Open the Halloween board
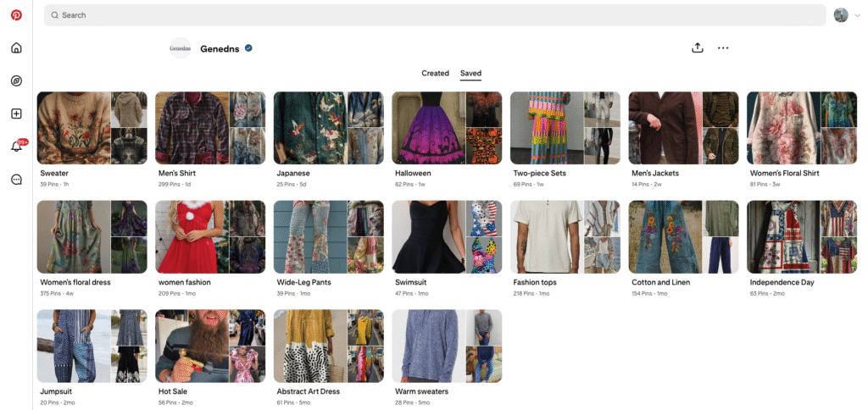The height and width of the screenshot is (410, 868). [x=447, y=128]
